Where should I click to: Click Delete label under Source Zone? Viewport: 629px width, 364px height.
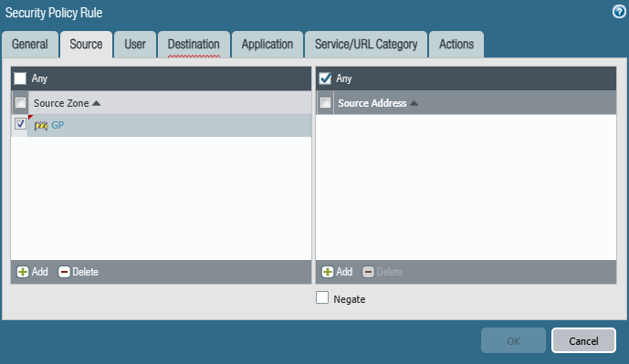[86, 272]
